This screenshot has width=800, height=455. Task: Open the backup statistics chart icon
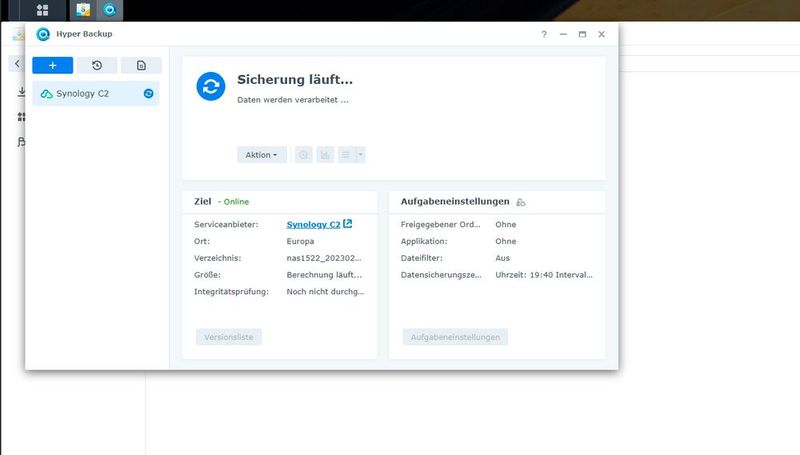325,155
